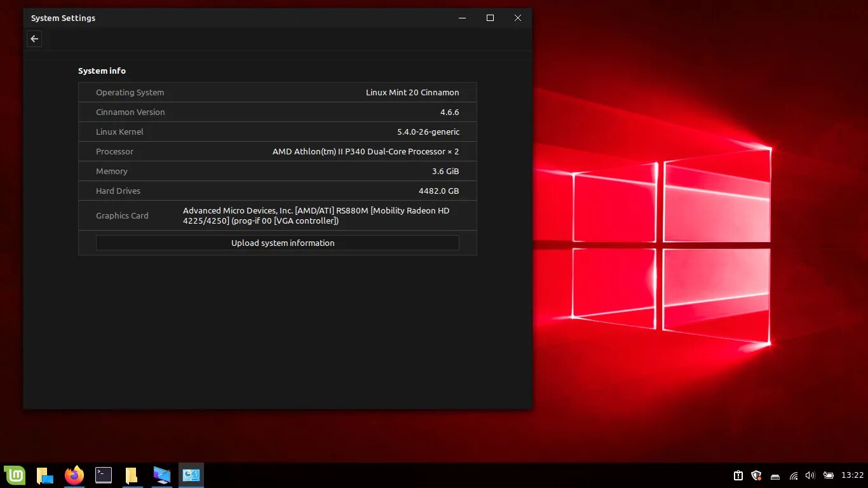
Task: Show desktop via folder-screen taskbar icon
Action: [44, 475]
